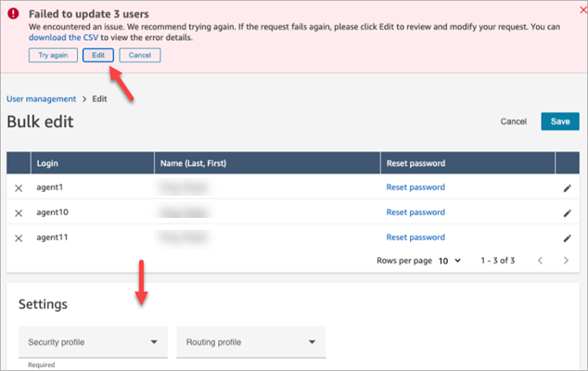Go to previous page of results
Screen dimensions: 588x371
point(541,262)
